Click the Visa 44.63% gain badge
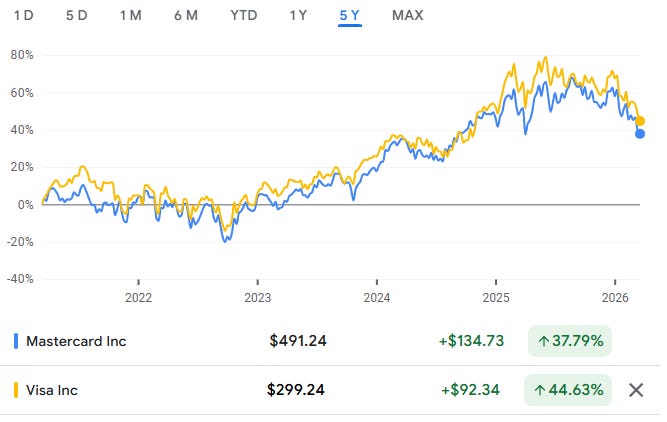Screen dimensions: 667x422 pos(568,390)
